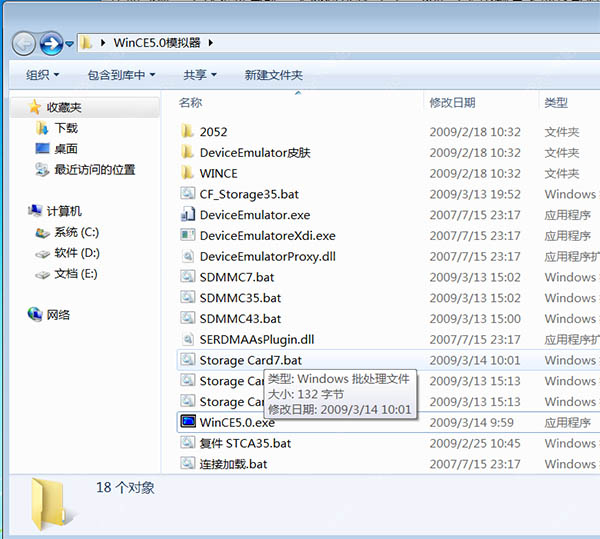Viewport: 600px width, 539px height.
Task: Click the CF_Storage35.bat file icon
Action: (x=188, y=193)
